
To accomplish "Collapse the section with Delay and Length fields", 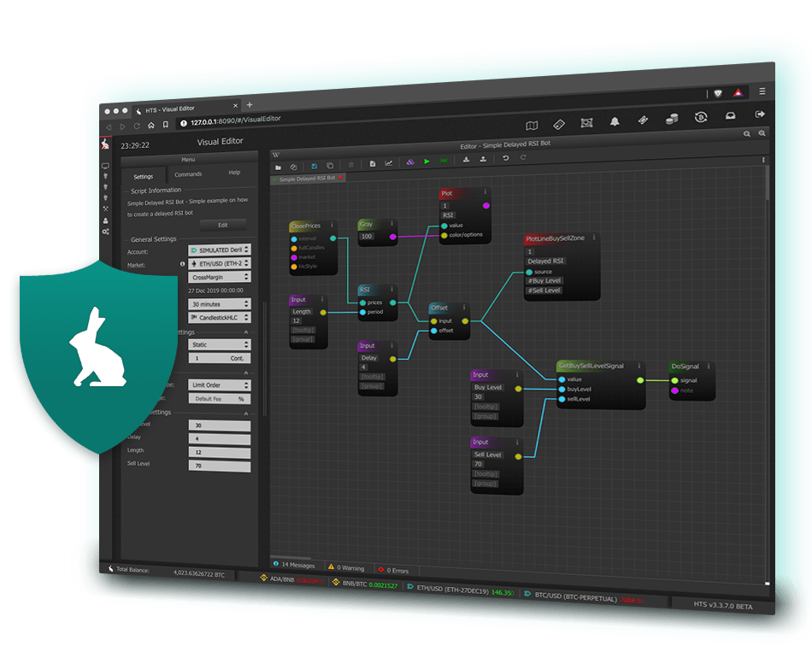I will [x=246, y=414].
